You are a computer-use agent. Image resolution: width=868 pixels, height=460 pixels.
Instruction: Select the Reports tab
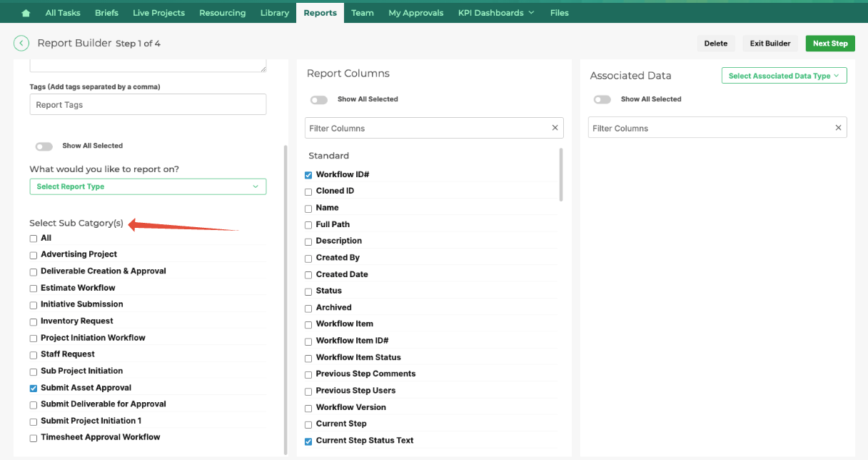click(x=320, y=13)
